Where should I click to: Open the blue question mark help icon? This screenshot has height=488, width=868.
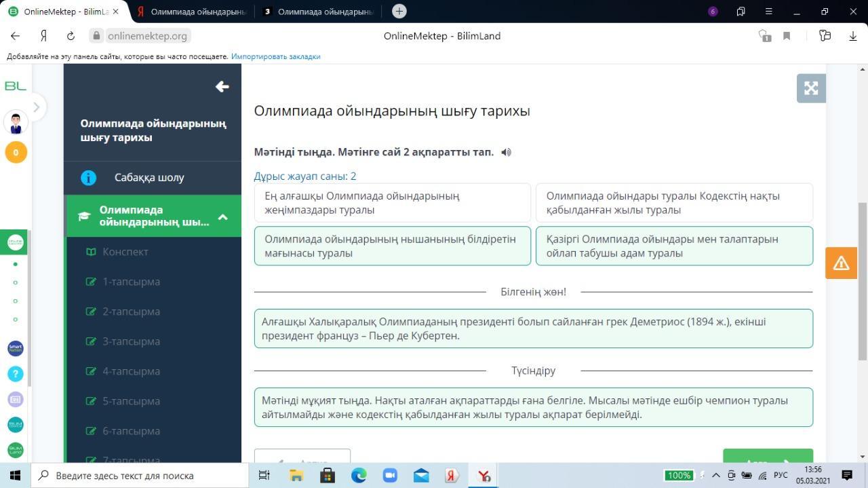click(16, 374)
